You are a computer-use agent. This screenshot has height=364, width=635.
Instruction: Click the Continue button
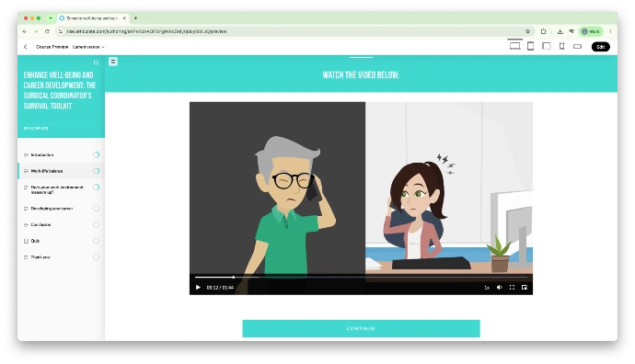[x=361, y=328]
